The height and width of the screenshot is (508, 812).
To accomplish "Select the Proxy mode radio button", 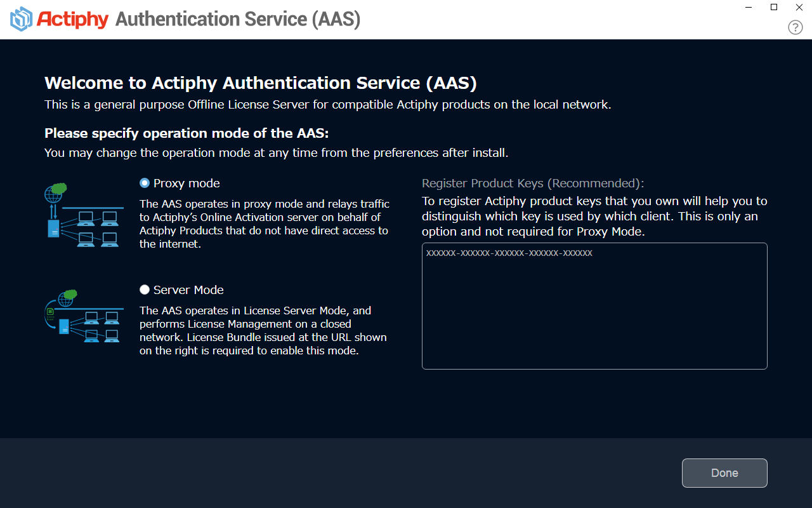I will (145, 183).
